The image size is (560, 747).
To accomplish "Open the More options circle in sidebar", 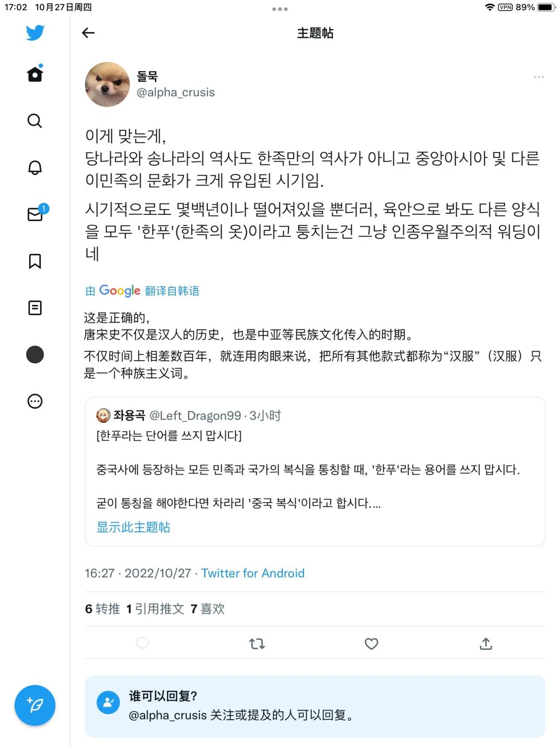I will pyautogui.click(x=34, y=401).
